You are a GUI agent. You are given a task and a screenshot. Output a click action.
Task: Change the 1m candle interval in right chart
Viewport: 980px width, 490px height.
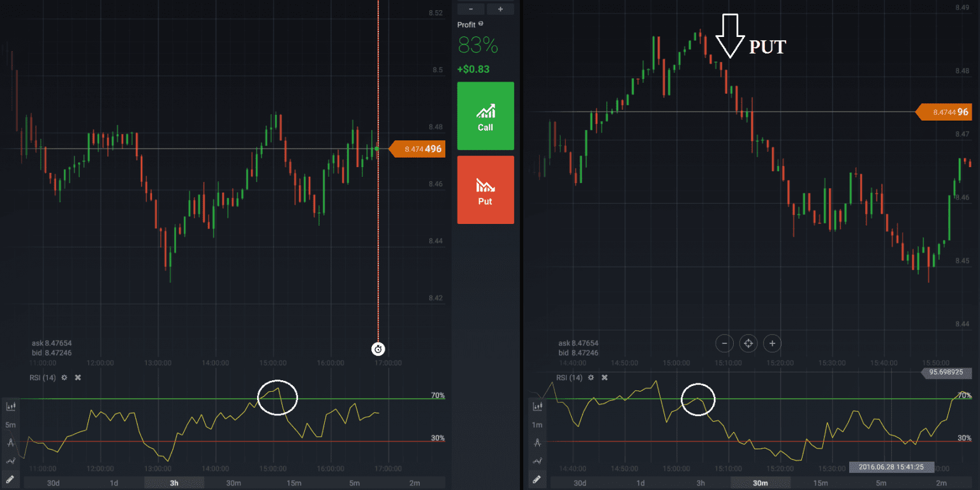tap(537, 424)
